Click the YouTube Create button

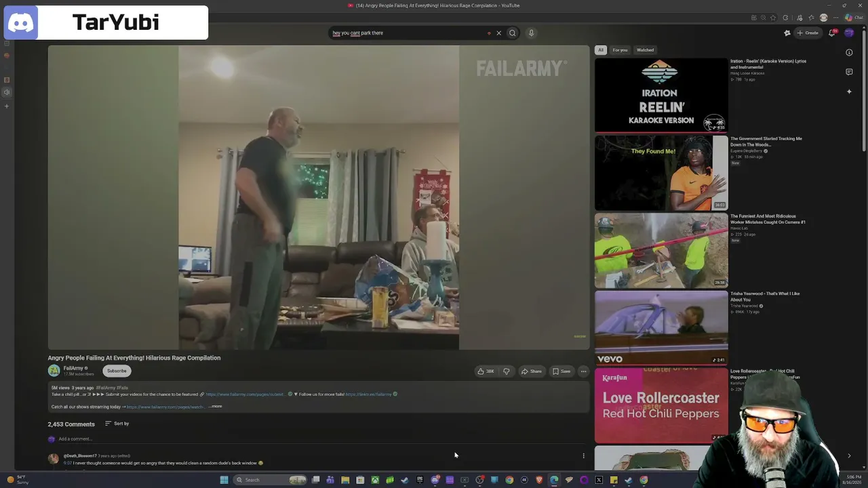808,33
